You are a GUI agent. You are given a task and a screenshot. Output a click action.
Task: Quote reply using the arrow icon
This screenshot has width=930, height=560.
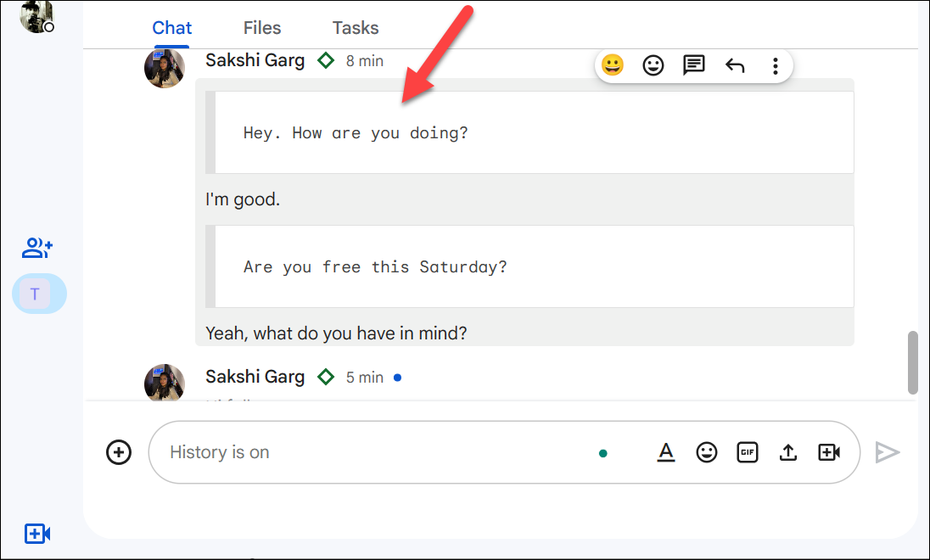tap(735, 65)
